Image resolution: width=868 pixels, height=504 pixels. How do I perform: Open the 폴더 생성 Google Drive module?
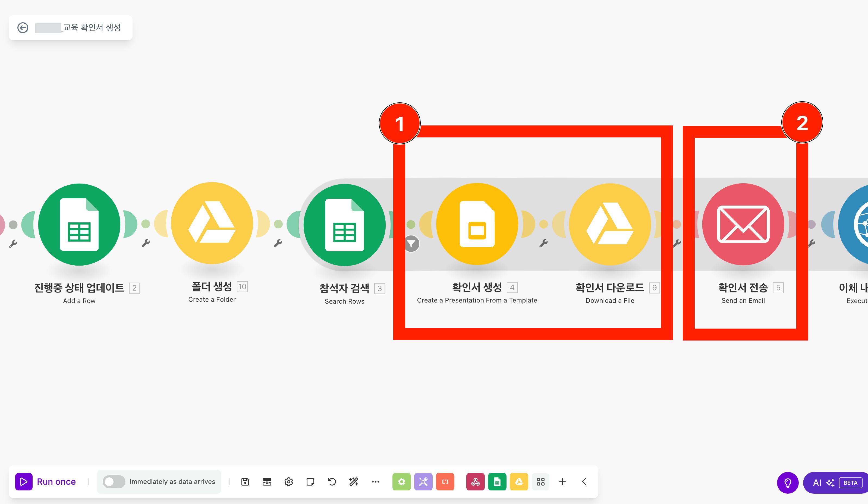(x=212, y=223)
